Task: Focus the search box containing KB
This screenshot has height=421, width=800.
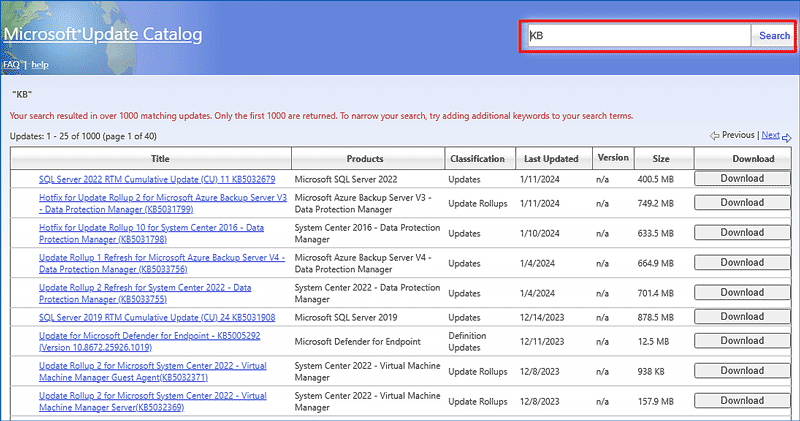Action: pos(639,36)
